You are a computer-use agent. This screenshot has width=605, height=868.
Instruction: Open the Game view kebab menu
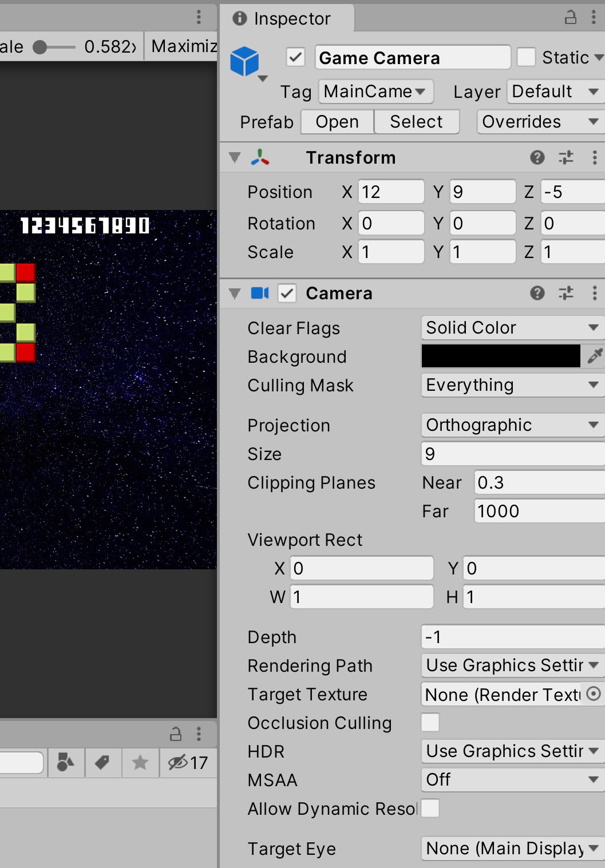click(x=199, y=17)
